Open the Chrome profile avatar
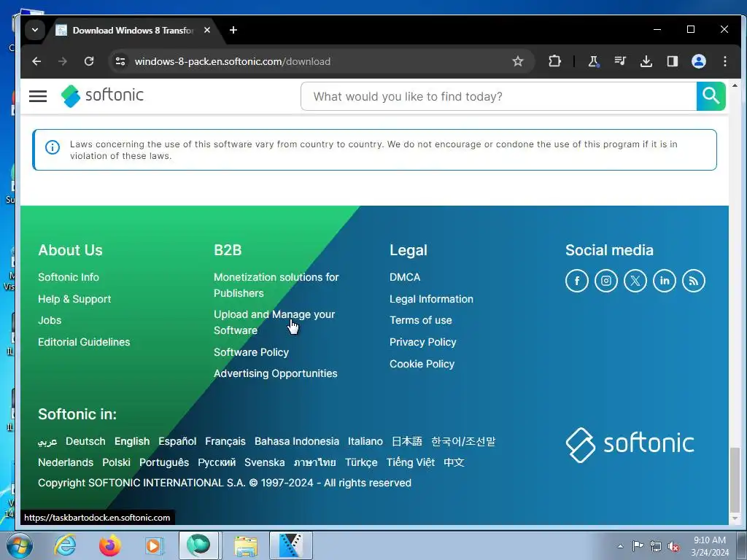 click(x=698, y=61)
